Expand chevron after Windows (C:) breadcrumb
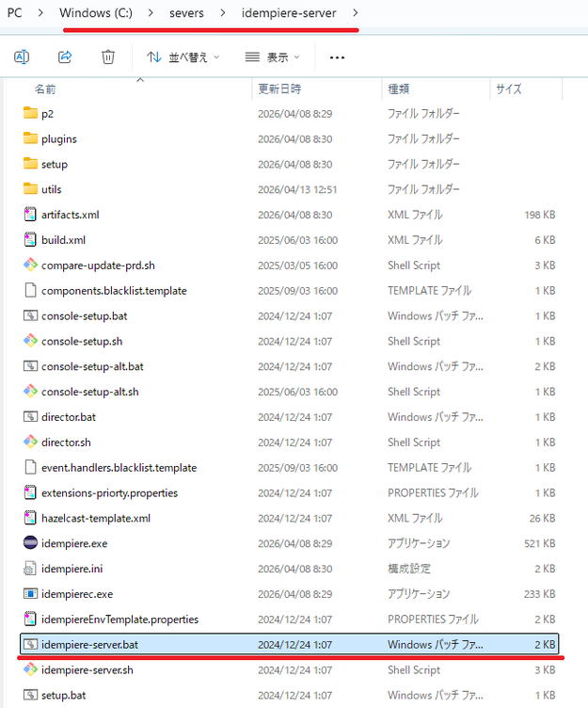588x708 pixels. coord(151,13)
